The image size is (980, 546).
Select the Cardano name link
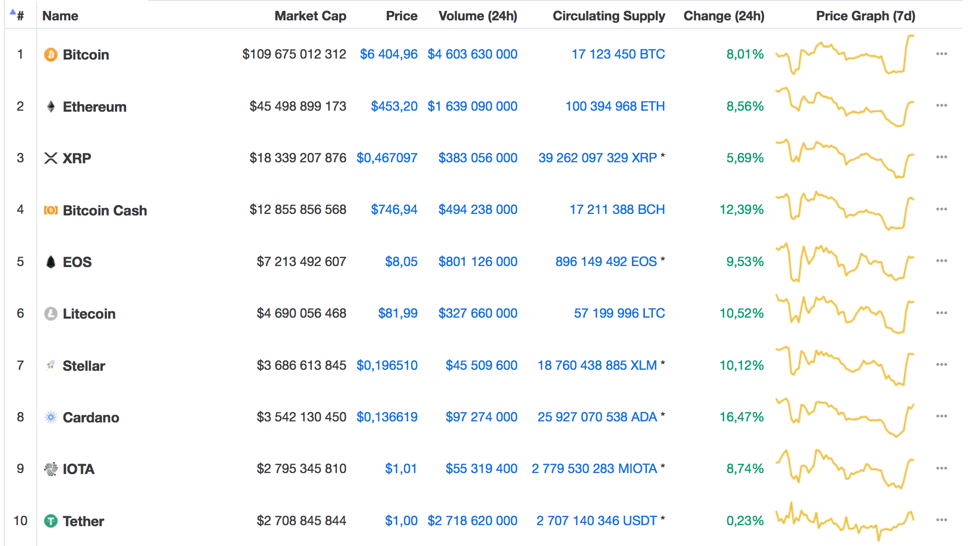coord(91,417)
